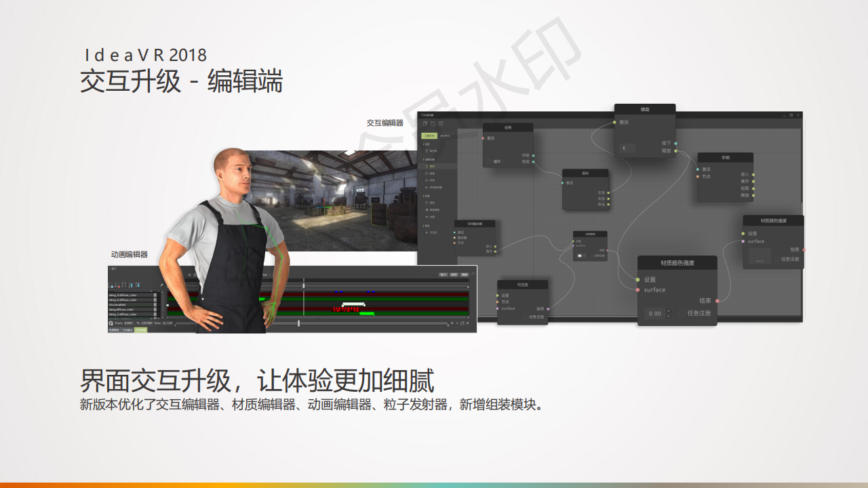The image size is (868, 488).
Task: Click the move track down arrow icon
Action: (138, 285)
